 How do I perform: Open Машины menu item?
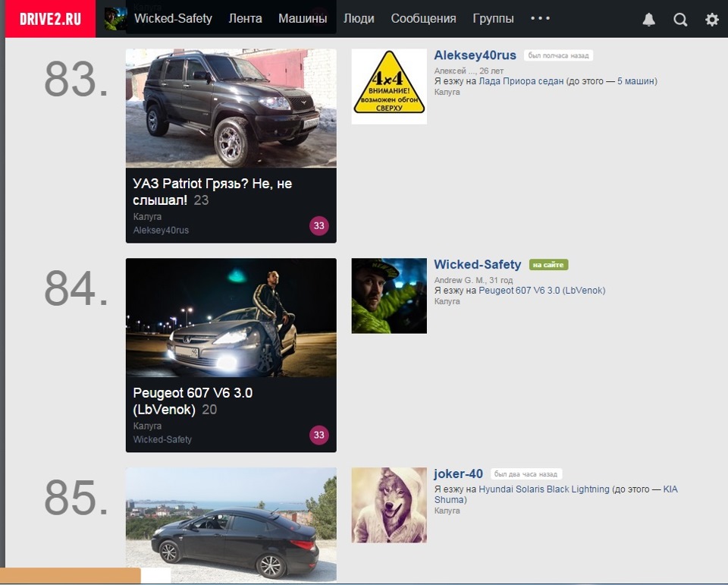click(x=303, y=18)
